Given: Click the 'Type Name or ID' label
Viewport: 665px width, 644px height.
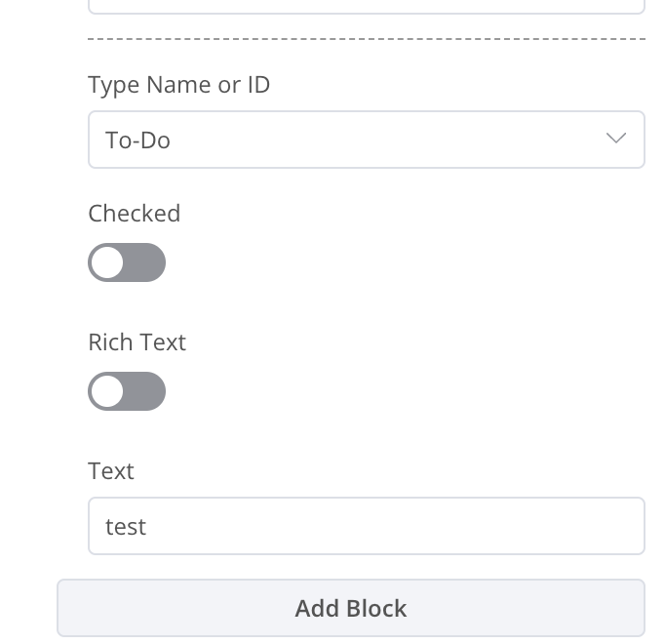Looking at the screenshot, I should click(x=178, y=85).
